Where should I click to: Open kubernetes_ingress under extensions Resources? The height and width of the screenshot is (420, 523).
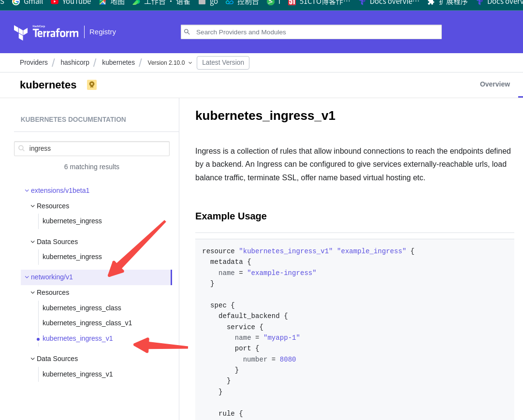click(x=72, y=221)
